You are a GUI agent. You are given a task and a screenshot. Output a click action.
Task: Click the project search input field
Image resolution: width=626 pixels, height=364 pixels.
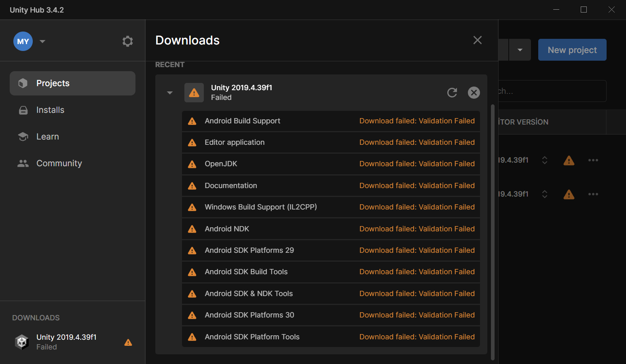click(552, 91)
